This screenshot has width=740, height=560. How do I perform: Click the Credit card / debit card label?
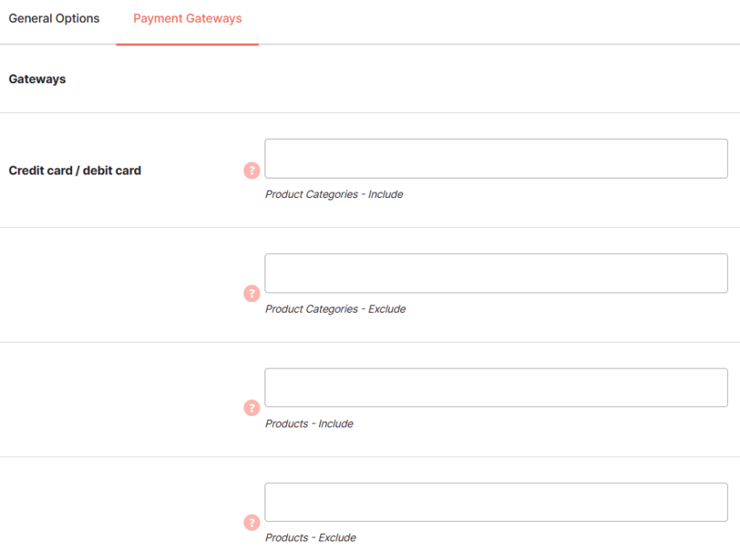[75, 171]
